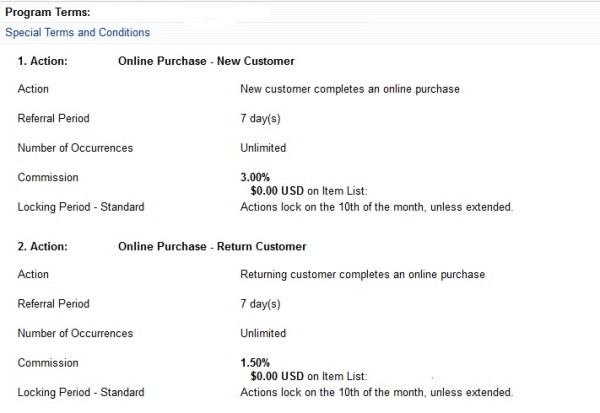Click Number of Occurrences label under New Customer
This screenshot has width=600, height=413.
coord(75,148)
